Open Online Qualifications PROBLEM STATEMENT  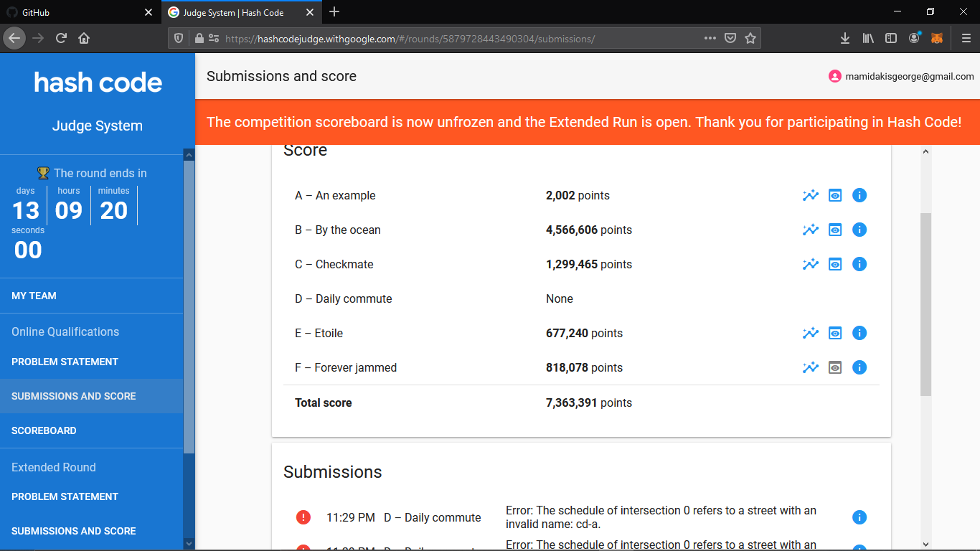92,362
